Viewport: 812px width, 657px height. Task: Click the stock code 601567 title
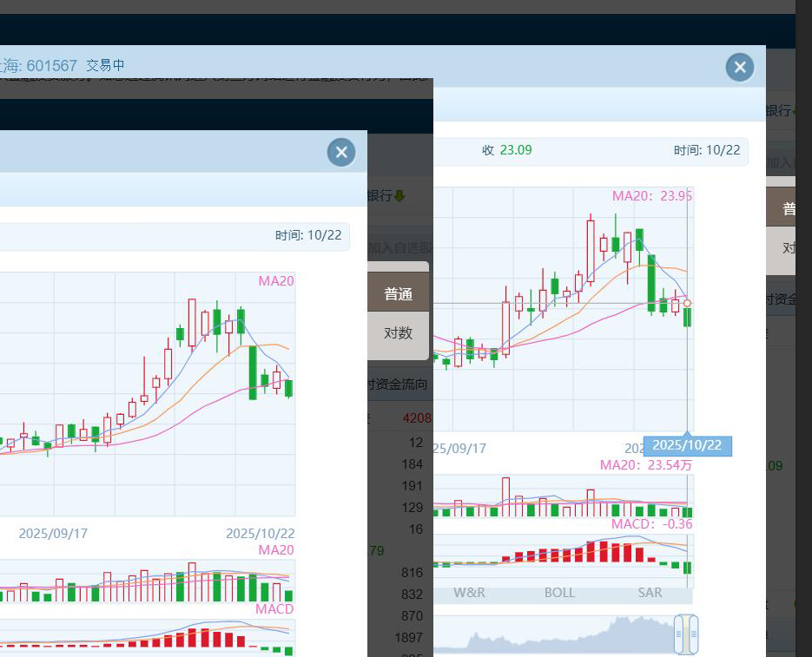click(51, 66)
